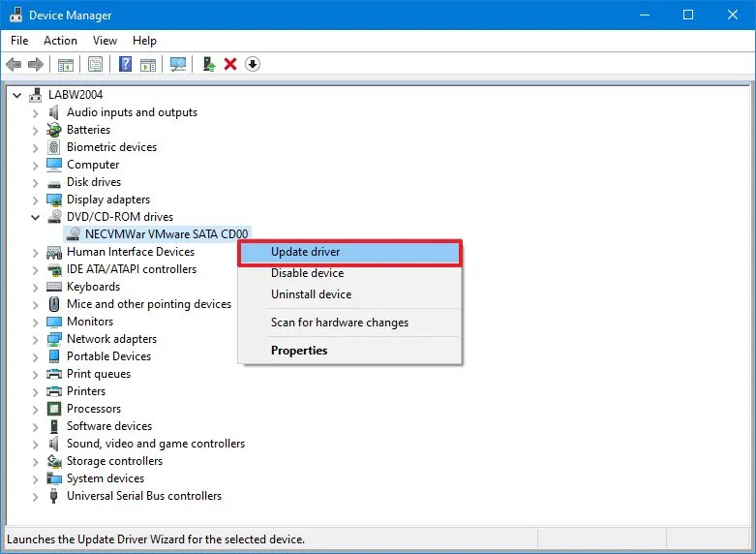
Task: Expand the Keyboards chevron
Action: pyautogui.click(x=35, y=287)
